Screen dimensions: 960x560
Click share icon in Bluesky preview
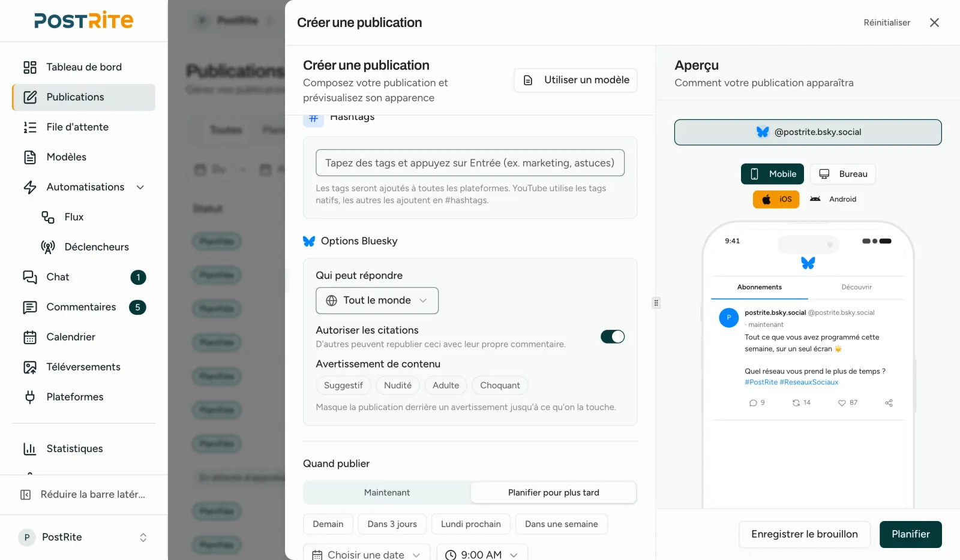click(x=889, y=403)
